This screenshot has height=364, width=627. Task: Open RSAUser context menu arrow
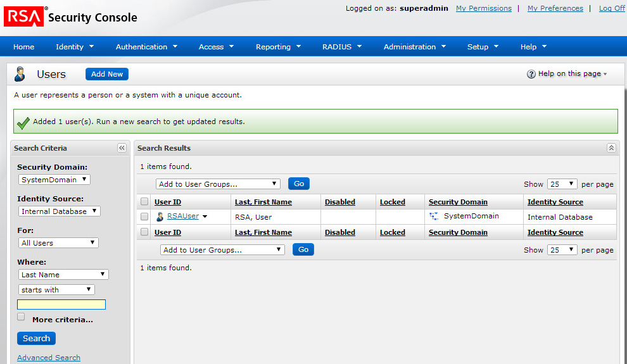coord(205,217)
